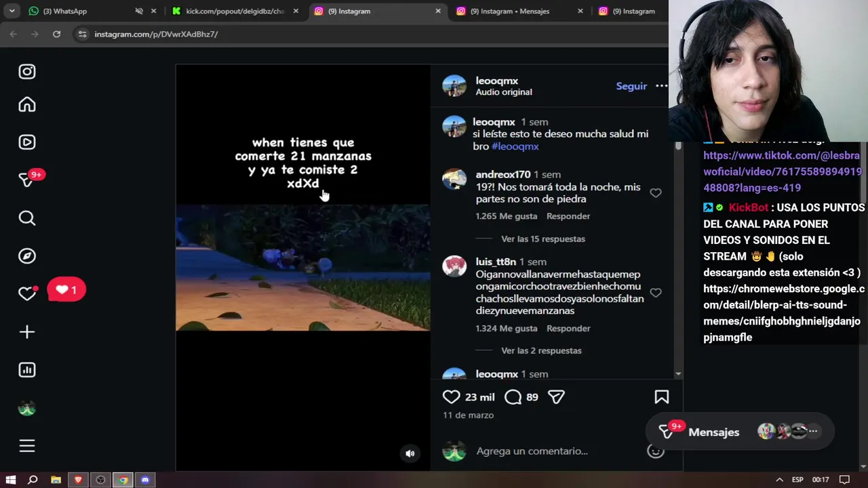Open leooqmx profile from post header
This screenshot has height=488, width=868.
(497, 81)
